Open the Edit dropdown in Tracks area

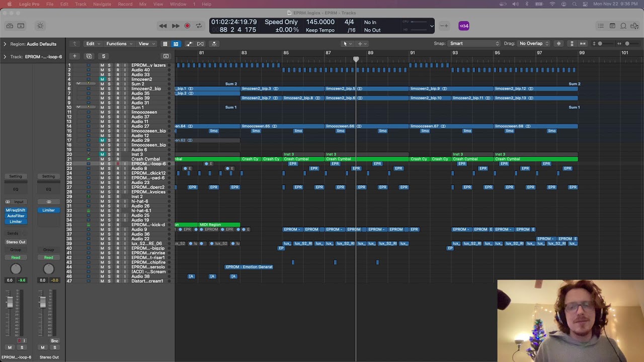(x=93, y=44)
